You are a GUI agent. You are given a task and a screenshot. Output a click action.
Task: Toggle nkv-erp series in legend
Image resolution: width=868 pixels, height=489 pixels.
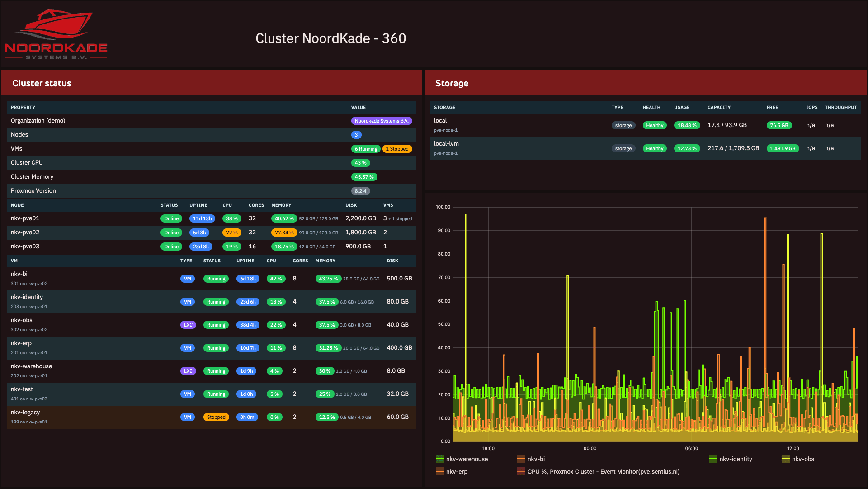[457, 471]
